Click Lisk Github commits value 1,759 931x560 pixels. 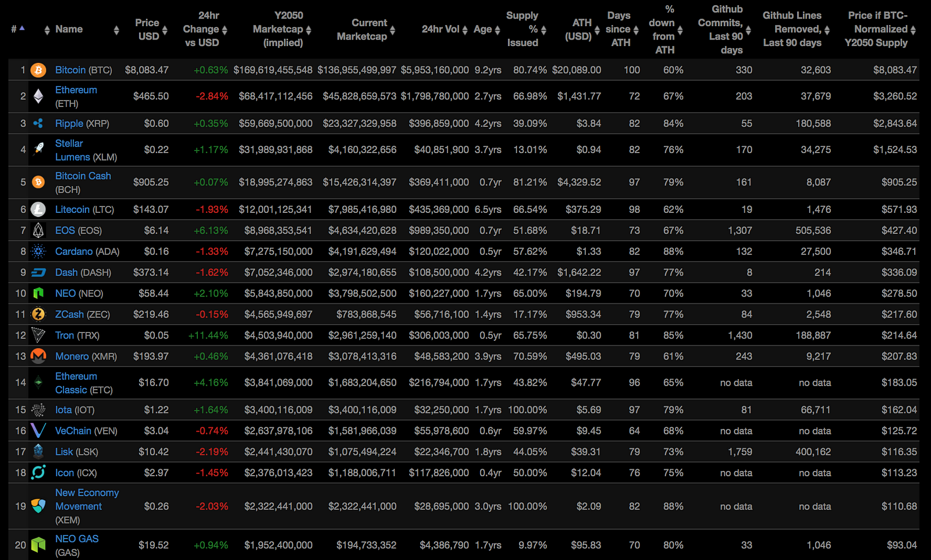(x=740, y=452)
